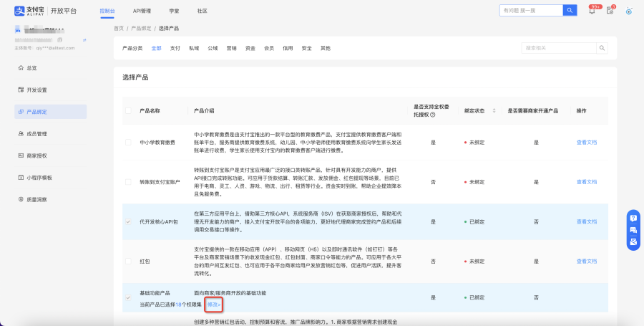Screen dimensions: 644x326
Task: Open 查看文档 for 中小学教育缴费
Action: point(587,143)
